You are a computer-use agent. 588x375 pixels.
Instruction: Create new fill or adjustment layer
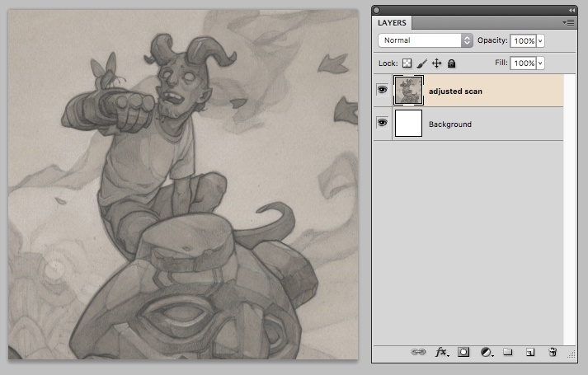[x=487, y=352]
